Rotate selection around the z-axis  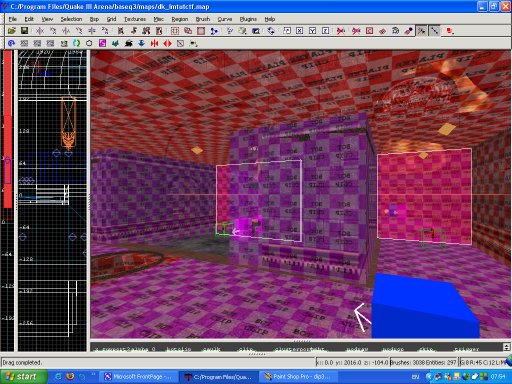coord(105,31)
